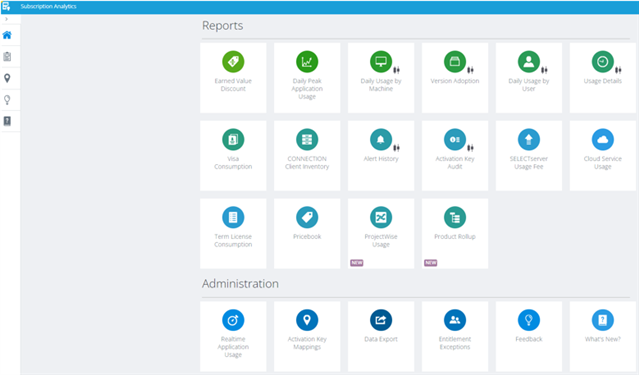Screen dimensions: 639x375
Task: Open the Activation Key Audit report
Action: 455,156
